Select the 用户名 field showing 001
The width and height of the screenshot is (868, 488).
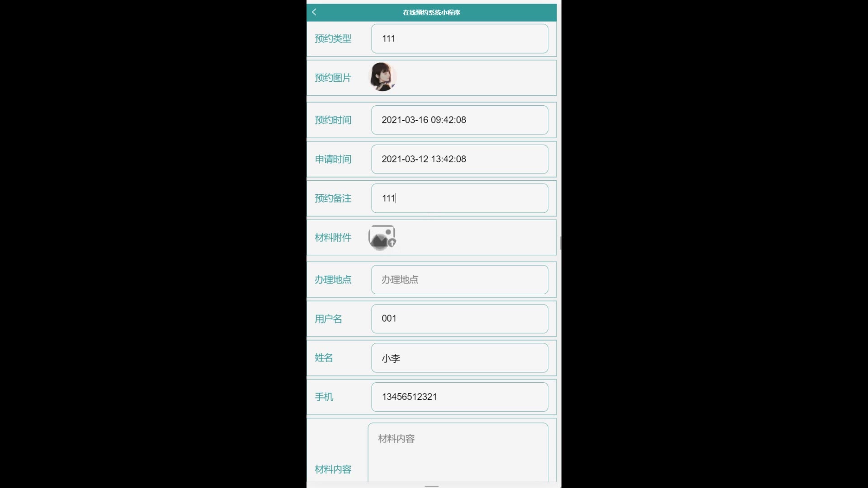[460, 319]
